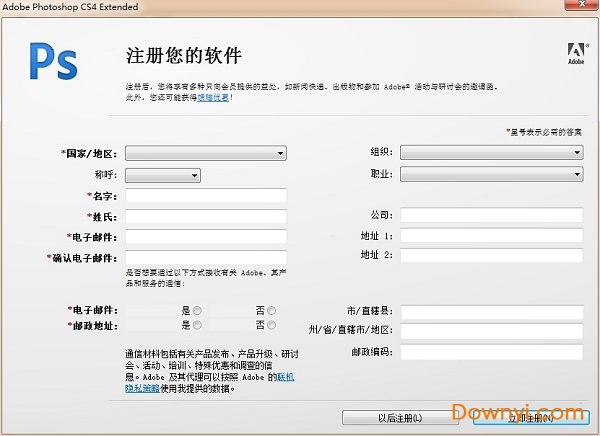Focus the 姓氏 last name field
Screen dimensions: 600x436
coord(206,216)
